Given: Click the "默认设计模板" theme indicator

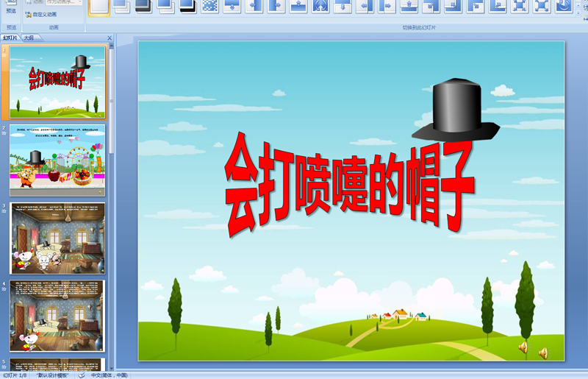Looking at the screenshot, I should click(52, 375).
